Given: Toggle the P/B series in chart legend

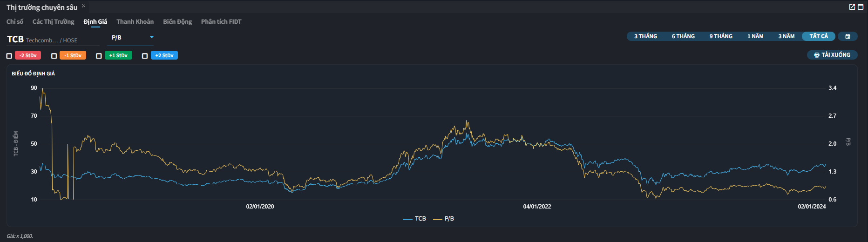Looking at the screenshot, I should click(444, 219).
